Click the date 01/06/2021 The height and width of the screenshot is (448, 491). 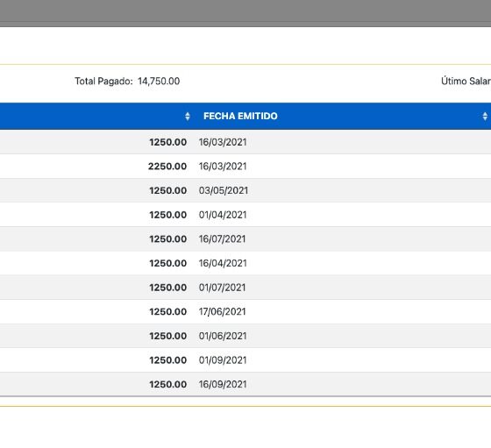pos(223,336)
